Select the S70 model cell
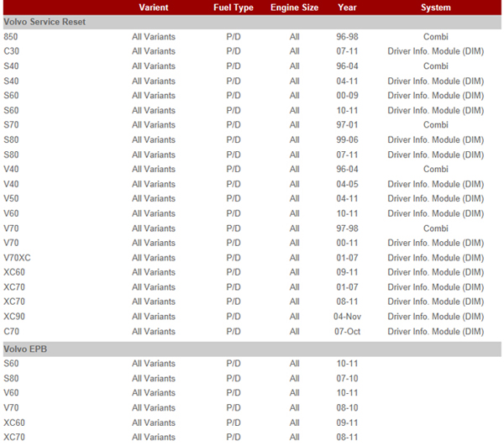The image size is (504, 446). click(x=11, y=124)
